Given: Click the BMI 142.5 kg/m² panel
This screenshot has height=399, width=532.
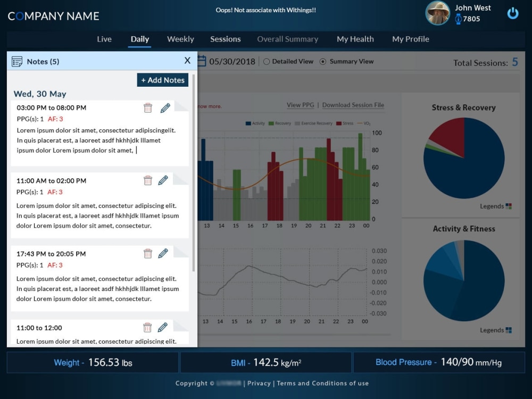Looking at the screenshot, I should 266,362.
